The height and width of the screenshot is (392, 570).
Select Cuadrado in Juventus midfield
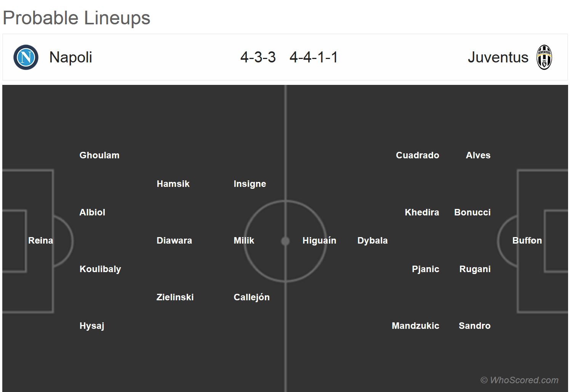click(417, 155)
